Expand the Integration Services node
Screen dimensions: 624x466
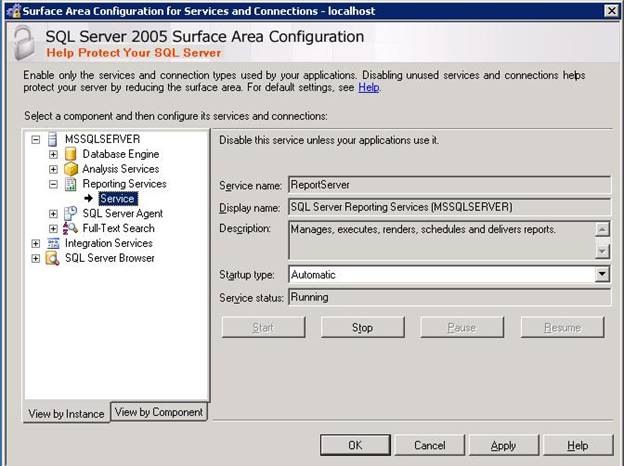click(x=36, y=244)
